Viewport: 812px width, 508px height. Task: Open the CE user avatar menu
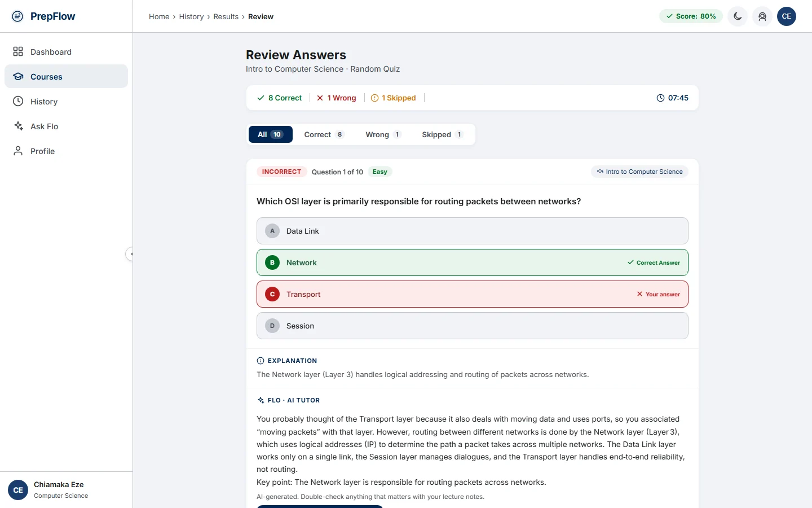tap(787, 16)
